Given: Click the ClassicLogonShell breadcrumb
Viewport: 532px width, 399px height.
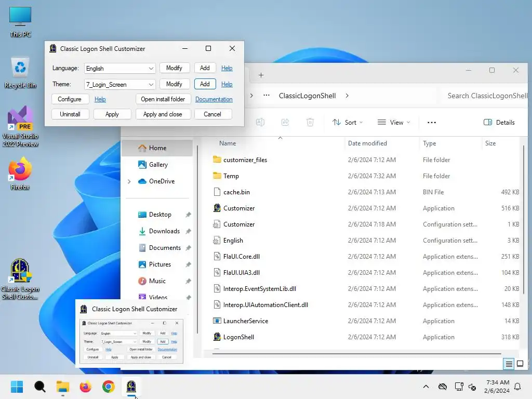Looking at the screenshot, I should 308,96.
